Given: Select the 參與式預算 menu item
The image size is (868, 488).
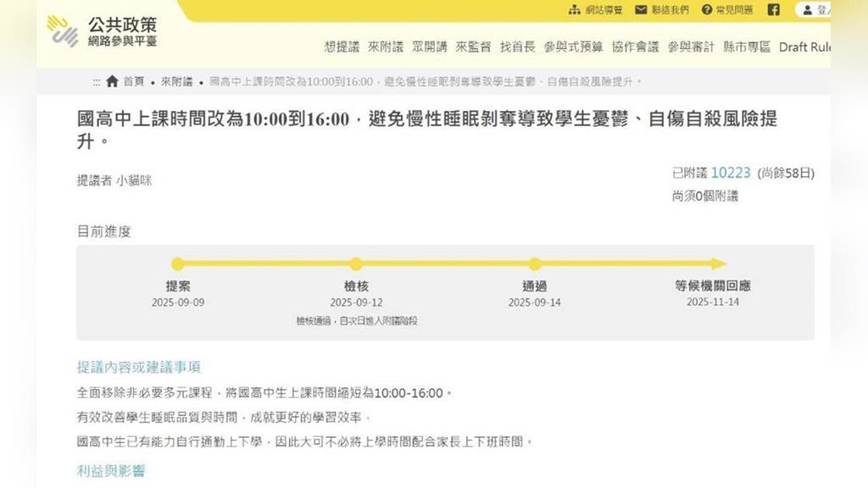Looking at the screenshot, I should [573, 47].
